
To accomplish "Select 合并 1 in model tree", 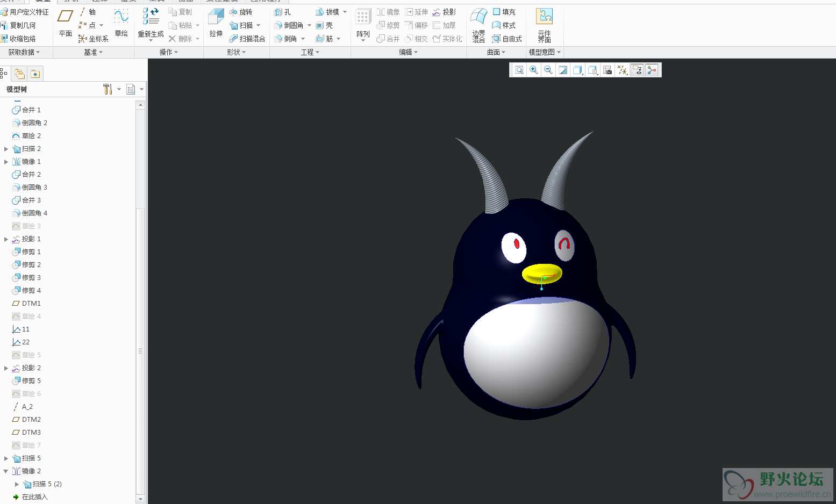I will (x=26, y=110).
